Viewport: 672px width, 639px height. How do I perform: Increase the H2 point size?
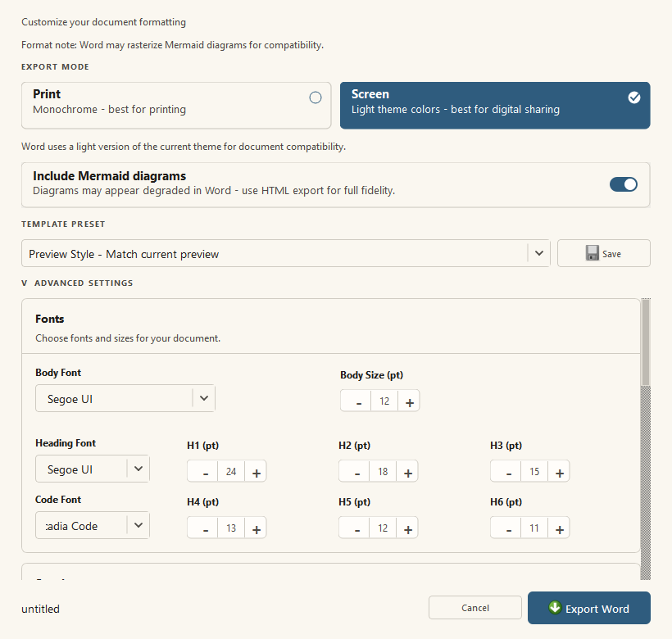click(x=407, y=472)
